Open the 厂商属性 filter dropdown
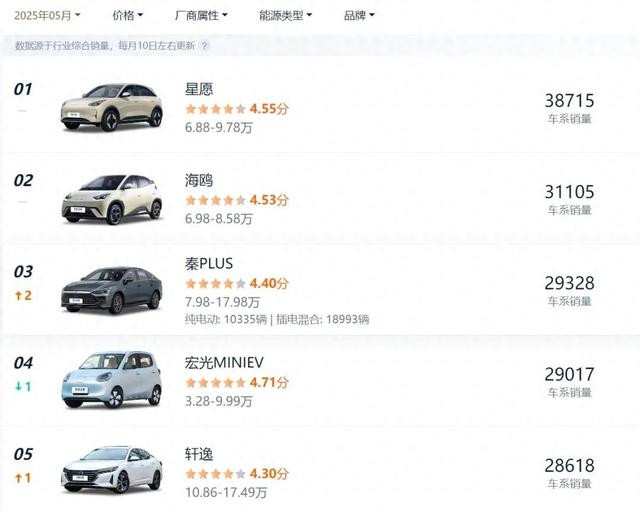 tap(201, 16)
